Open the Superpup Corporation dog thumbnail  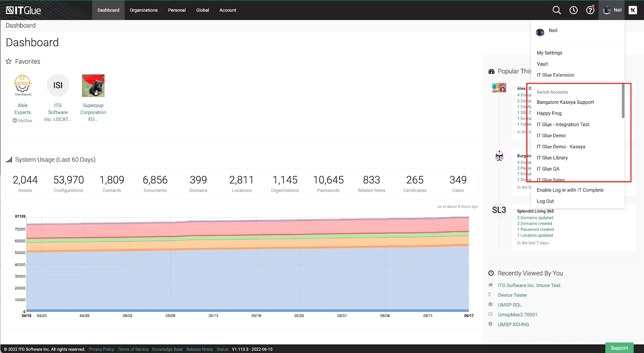(x=93, y=86)
